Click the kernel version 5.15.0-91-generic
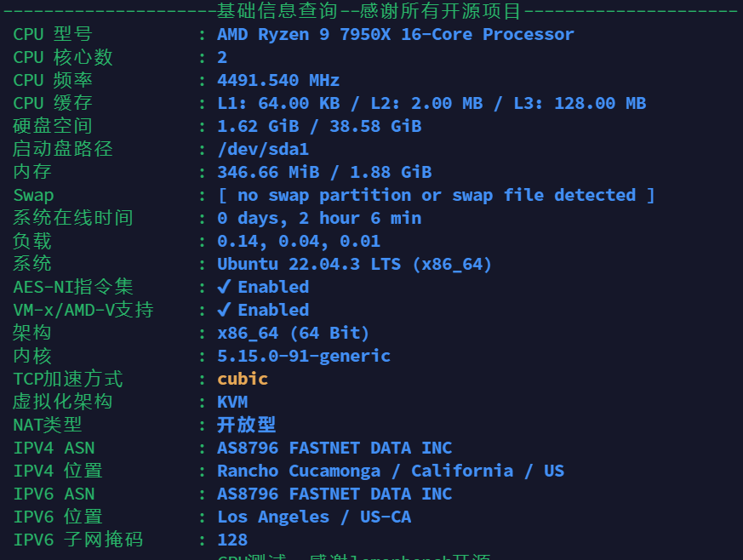Viewport: 743px width, 560px height. point(304,356)
